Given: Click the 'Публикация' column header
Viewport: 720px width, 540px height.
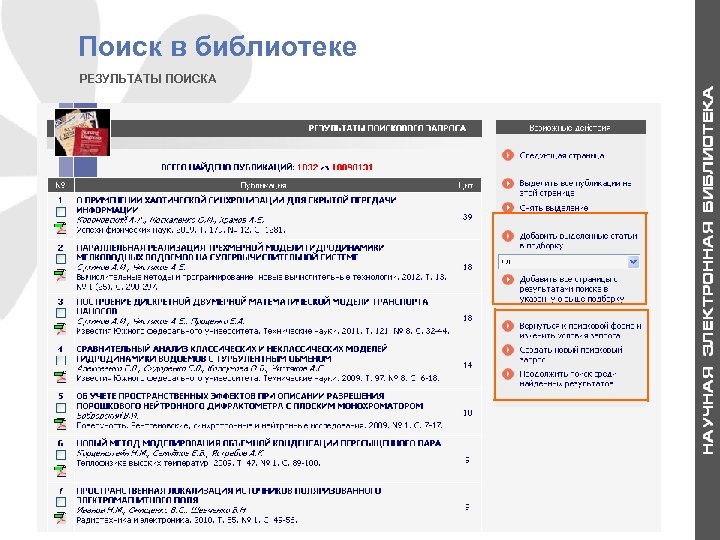Looking at the screenshot, I should click(263, 185).
